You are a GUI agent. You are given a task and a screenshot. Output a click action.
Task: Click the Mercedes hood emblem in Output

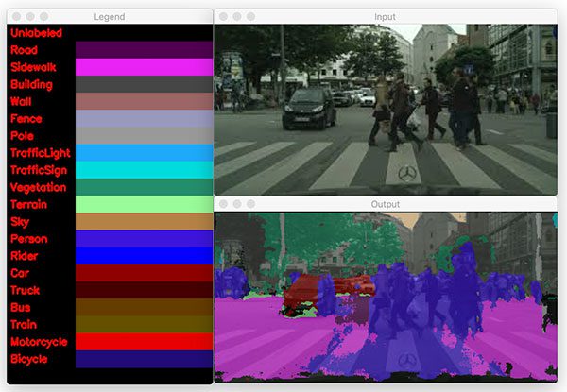click(407, 361)
